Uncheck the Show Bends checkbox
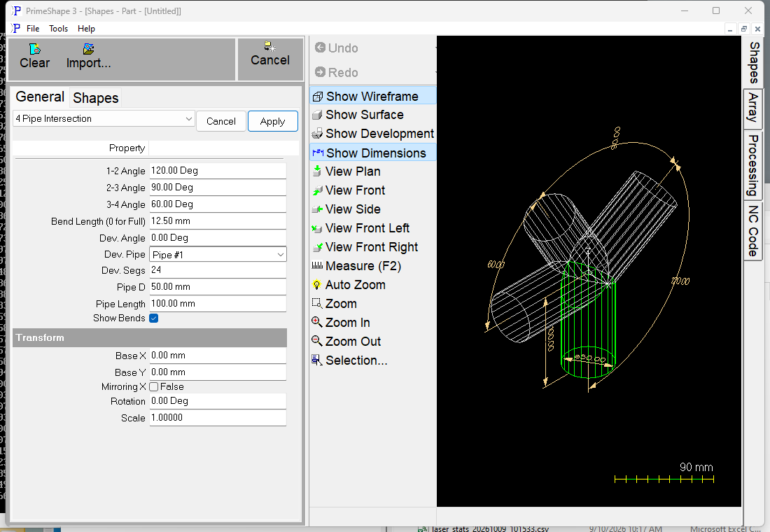The height and width of the screenshot is (532, 770). [x=154, y=318]
